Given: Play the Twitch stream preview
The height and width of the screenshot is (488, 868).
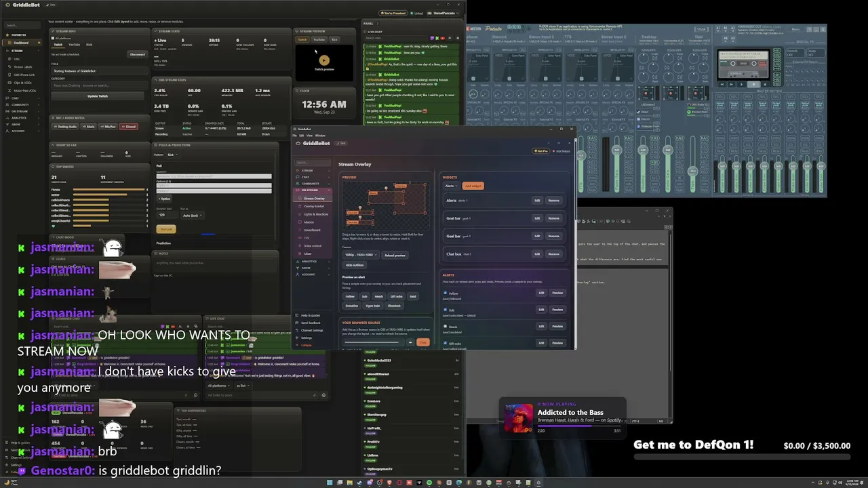Looking at the screenshot, I should 324,60.
